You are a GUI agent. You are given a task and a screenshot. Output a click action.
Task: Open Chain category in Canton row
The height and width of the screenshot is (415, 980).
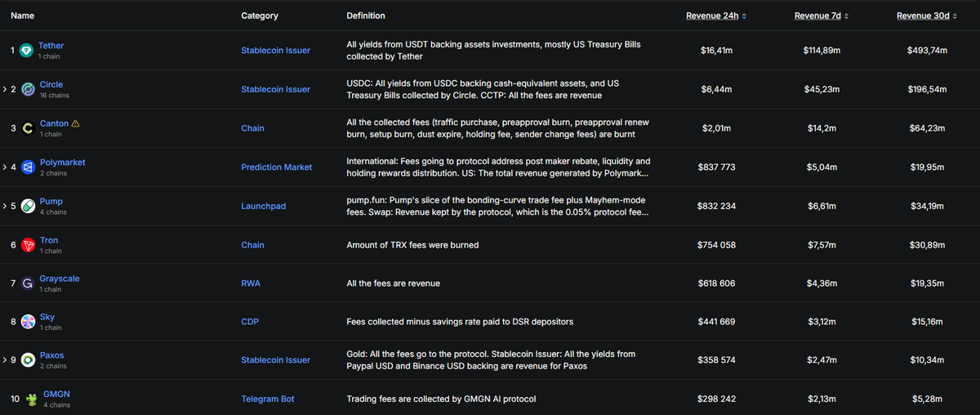pos(252,128)
